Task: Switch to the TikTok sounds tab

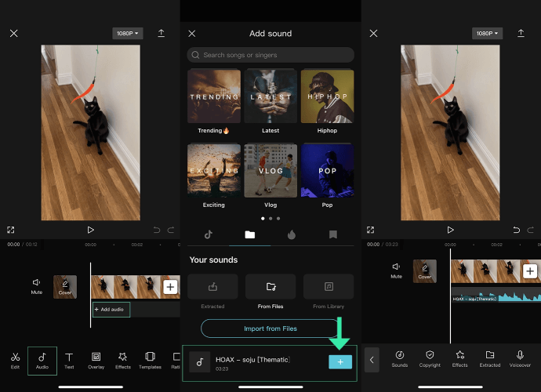Action: click(208, 234)
